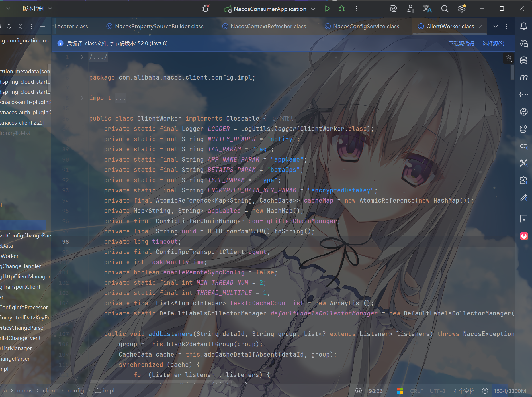
Task: Hide the project tool window minimize icon
Action: click(x=42, y=26)
